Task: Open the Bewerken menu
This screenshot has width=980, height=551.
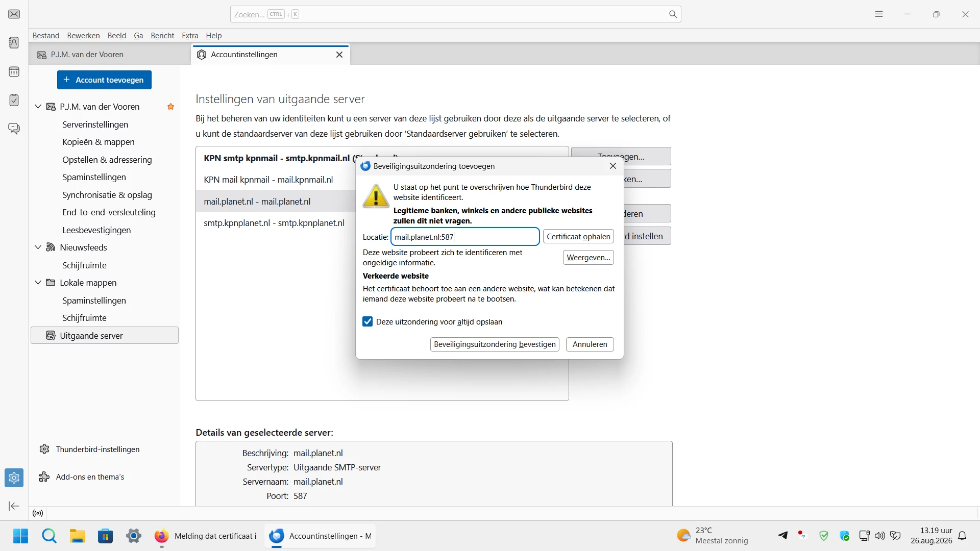Action: (x=83, y=36)
